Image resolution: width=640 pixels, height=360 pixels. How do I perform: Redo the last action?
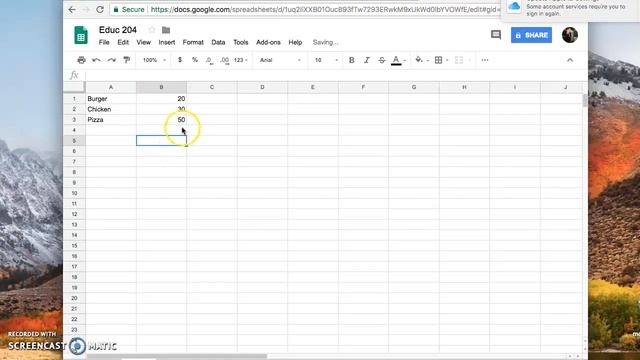[111, 60]
